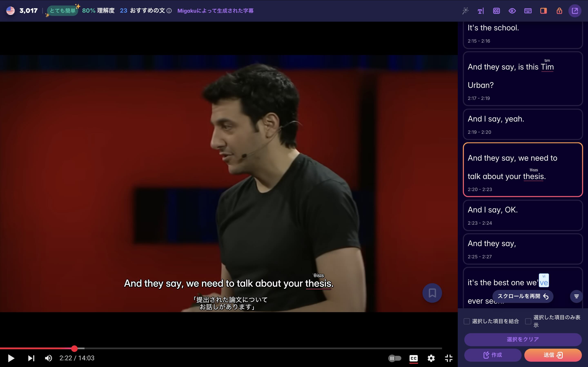Click the Migaku CC subtitle icon

pyautogui.click(x=496, y=11)
